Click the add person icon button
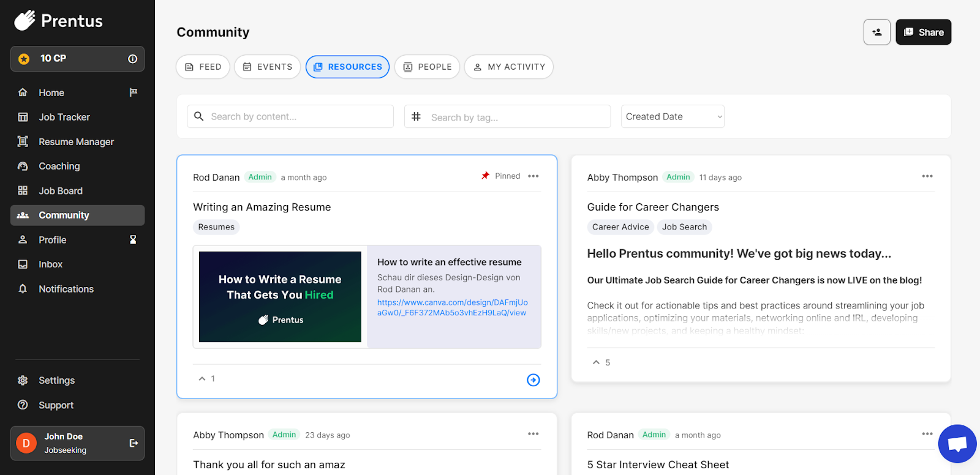Image resolution: width=980 pixels, height=475 pixels. tap(876, 32)
